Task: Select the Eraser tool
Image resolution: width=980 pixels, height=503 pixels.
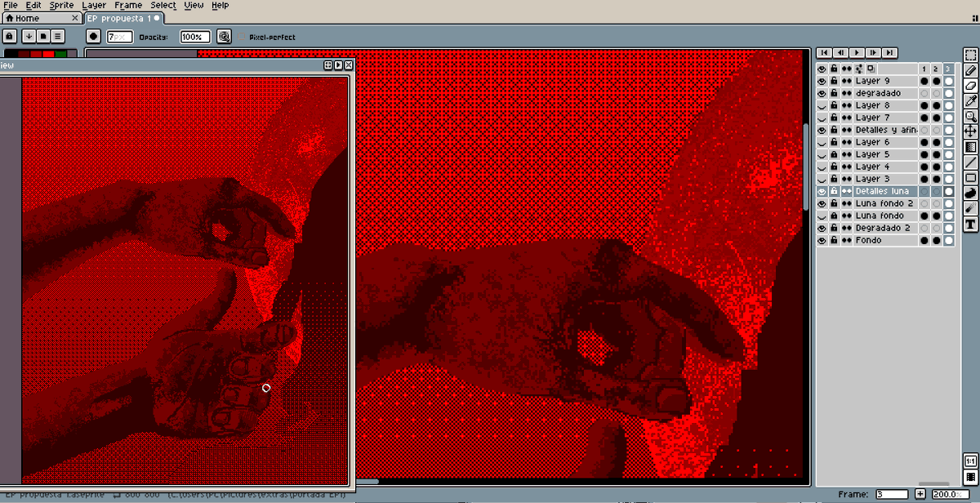Action: [x=971, y=86]
